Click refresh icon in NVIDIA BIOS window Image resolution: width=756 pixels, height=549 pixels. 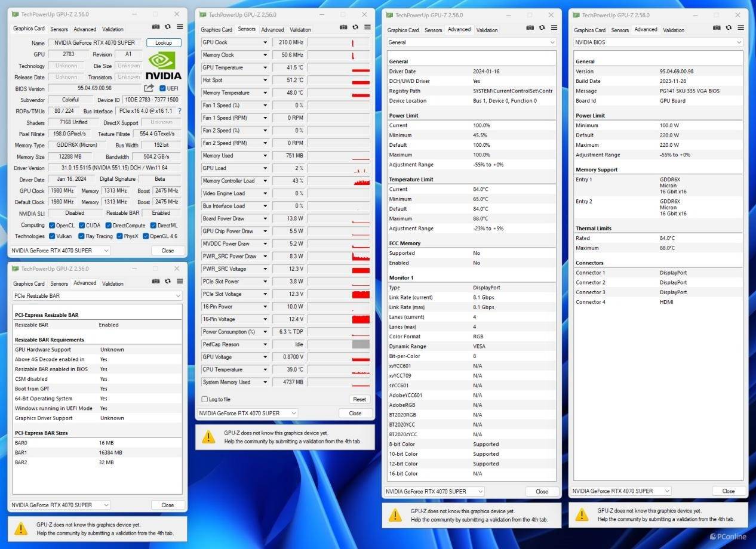[729, 27]
